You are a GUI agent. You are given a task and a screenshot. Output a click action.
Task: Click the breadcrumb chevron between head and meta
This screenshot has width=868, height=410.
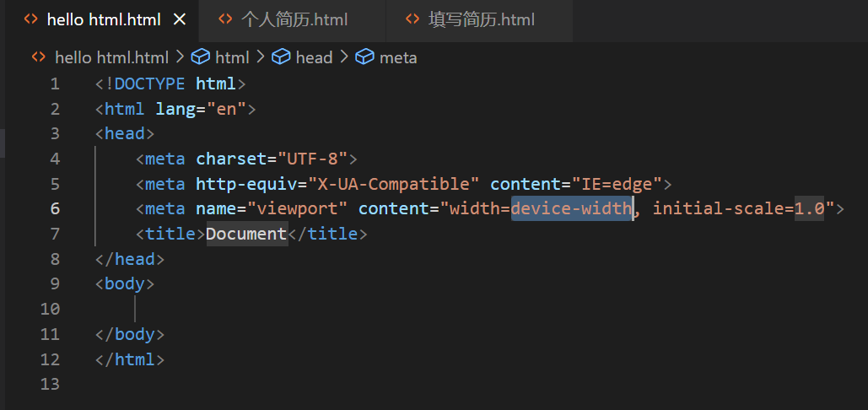(343, 57)
